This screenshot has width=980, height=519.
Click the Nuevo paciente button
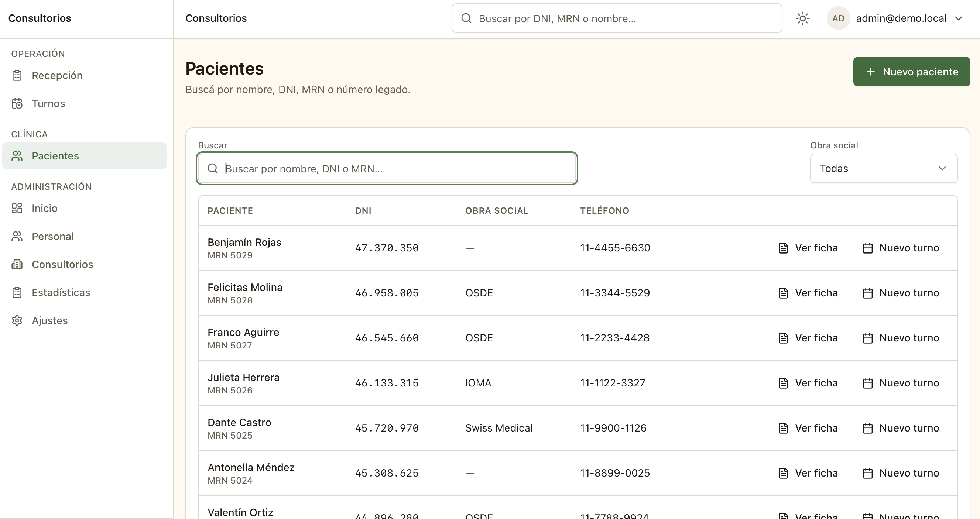[912, 72]
